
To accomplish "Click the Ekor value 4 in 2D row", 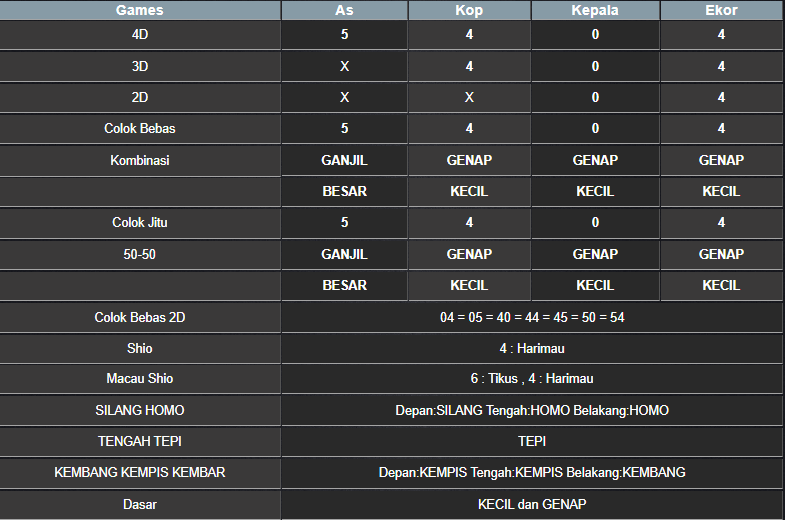I will [721, 97].
